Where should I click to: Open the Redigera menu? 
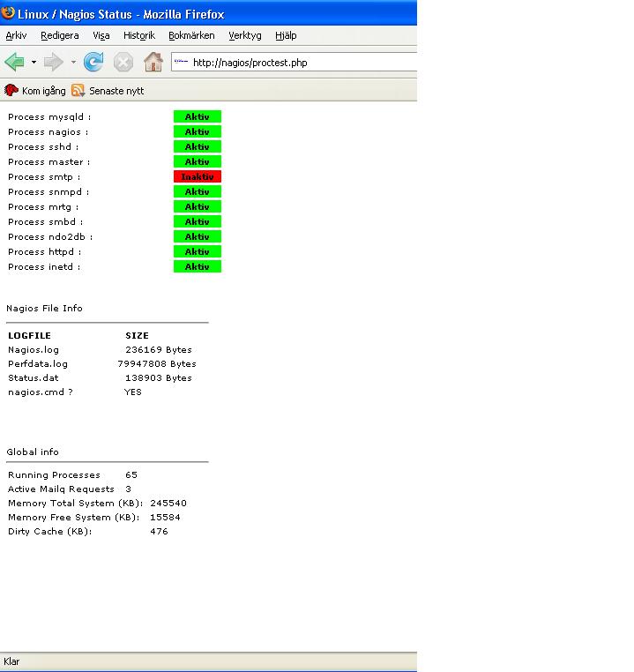coord(60,35)
